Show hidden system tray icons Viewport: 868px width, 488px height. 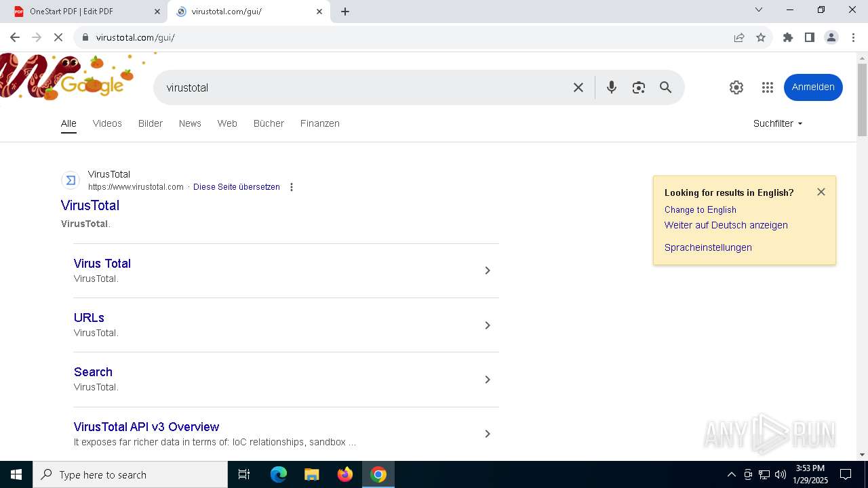pos(731,474)
